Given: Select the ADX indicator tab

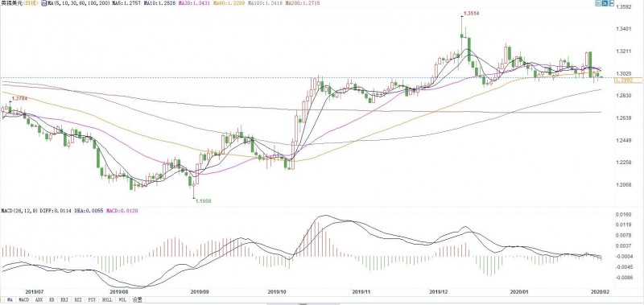Looking at the screenshot, I should tap(39, 300).
